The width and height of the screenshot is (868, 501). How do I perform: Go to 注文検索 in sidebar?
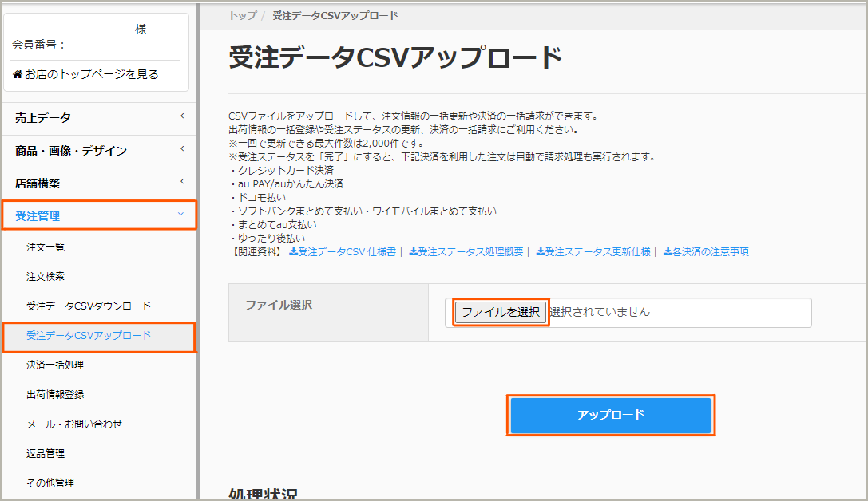(46, 276)
